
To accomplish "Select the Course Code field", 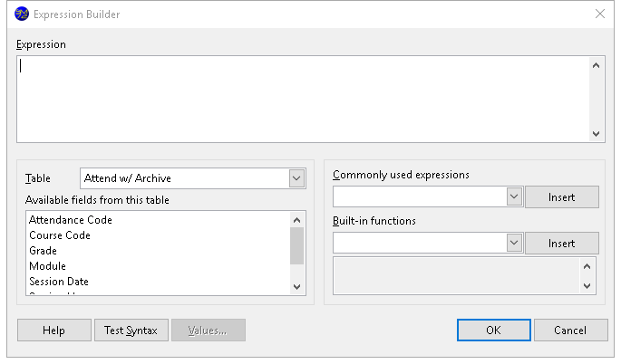I will click(60, 235).
